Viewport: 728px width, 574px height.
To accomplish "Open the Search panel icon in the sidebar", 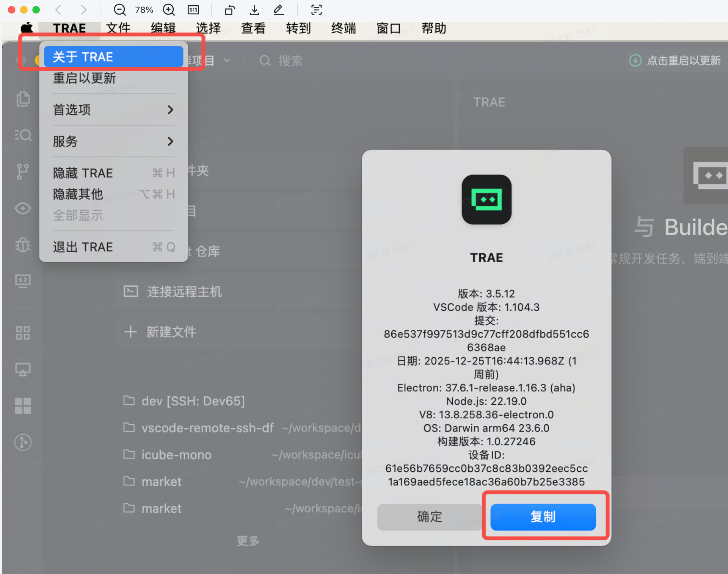I will [x=23, y=135].
